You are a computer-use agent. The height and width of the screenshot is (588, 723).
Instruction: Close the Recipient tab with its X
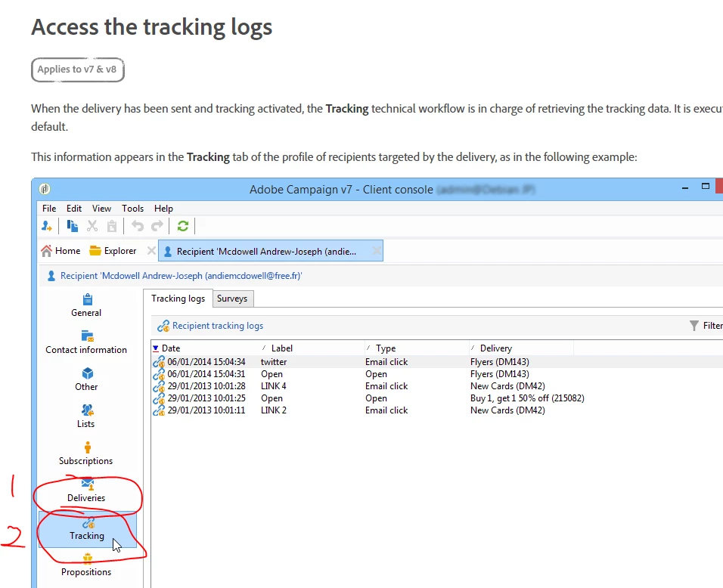coord(377,251)
